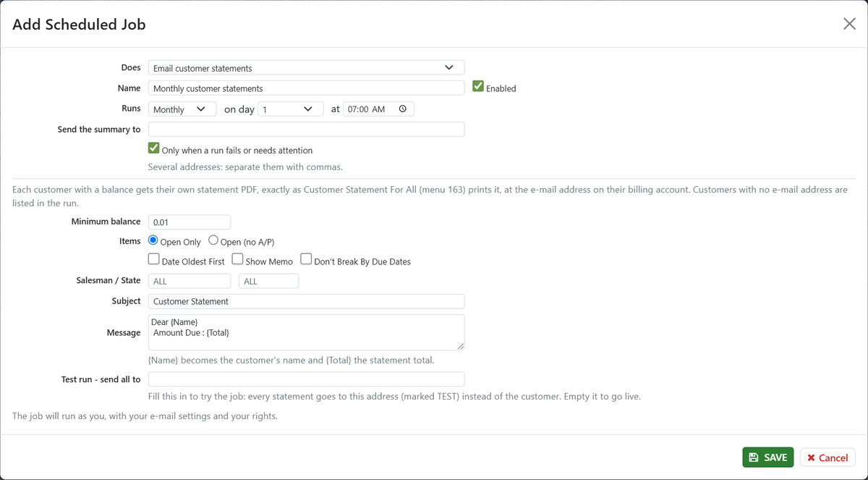The image size is (868, 480).
Task: Click the Subject field with Customer Statement
Action: point(306,301)
